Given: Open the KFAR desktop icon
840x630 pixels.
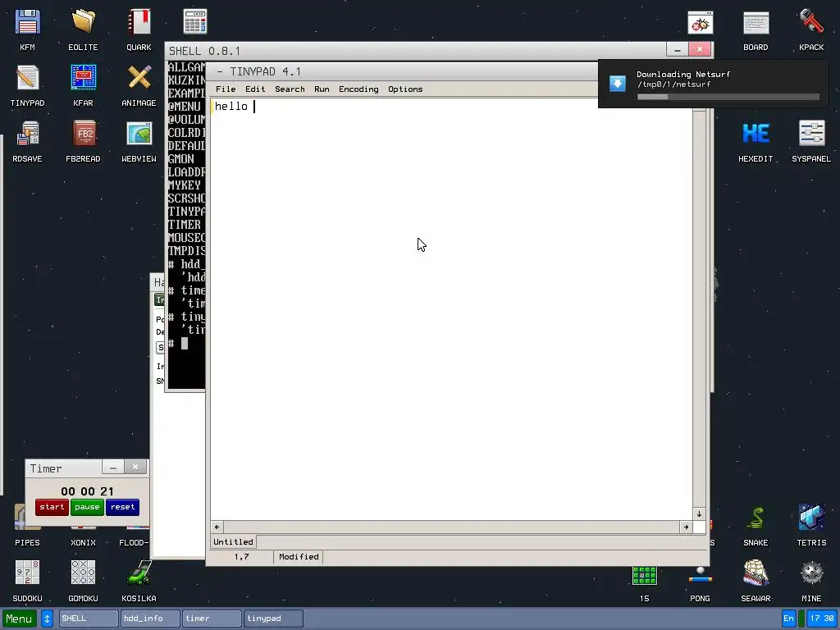Looking at the screenshot, I should tap(83, 84).
